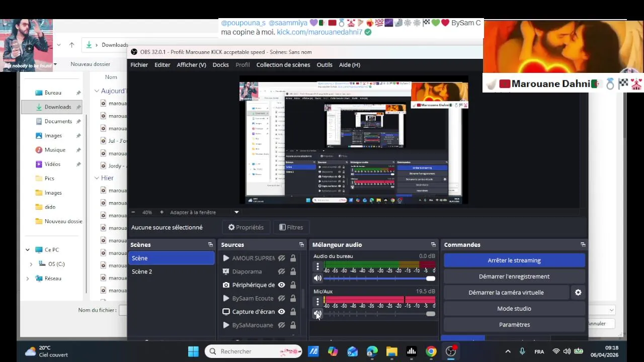The image size is (644, 362).
Task: Click Démarrer l'enregistrement button
Action: tap(514, 277)
